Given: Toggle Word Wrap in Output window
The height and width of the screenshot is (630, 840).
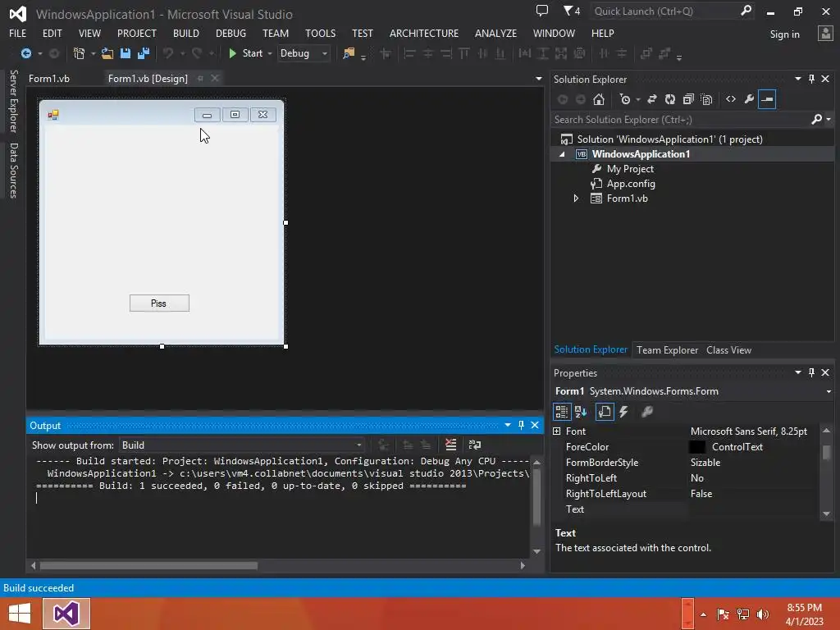Looking at the screenshot, I should click(475, 445).
